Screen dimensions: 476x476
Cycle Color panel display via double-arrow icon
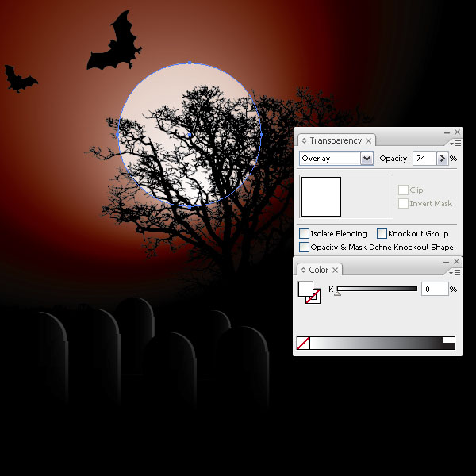(x=303, y=270)
